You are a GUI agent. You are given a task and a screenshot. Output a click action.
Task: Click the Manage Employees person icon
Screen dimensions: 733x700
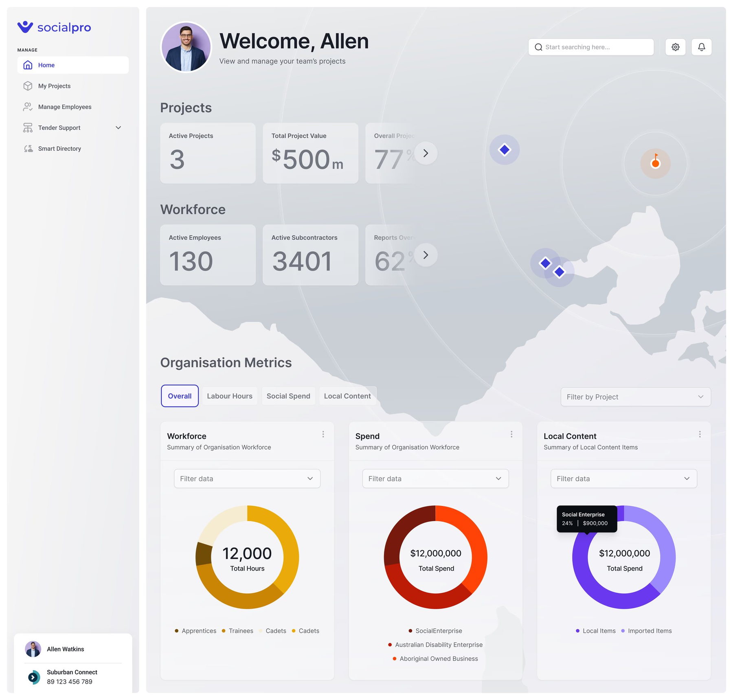[x=28, y=107]
